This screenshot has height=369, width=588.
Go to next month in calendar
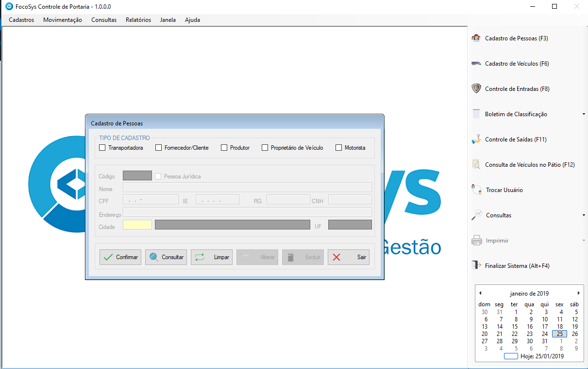point(578,293)
